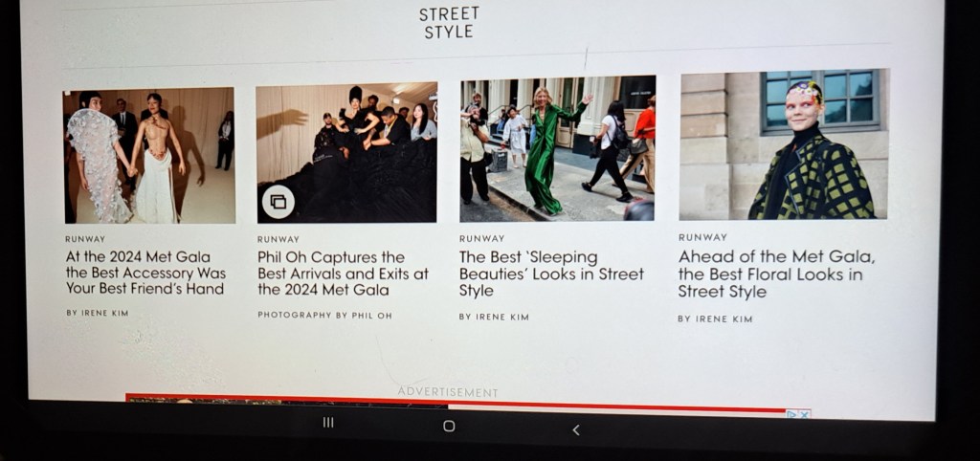Click the AdChoices triangle icon on the ad

point(792,414)
